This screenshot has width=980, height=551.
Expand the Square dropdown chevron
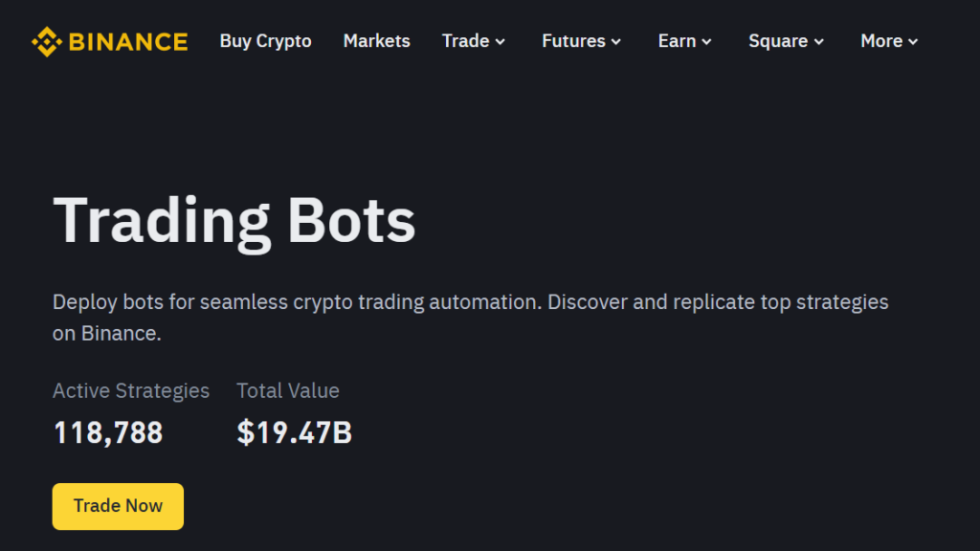pyautogui.click(x=819, y=42)
